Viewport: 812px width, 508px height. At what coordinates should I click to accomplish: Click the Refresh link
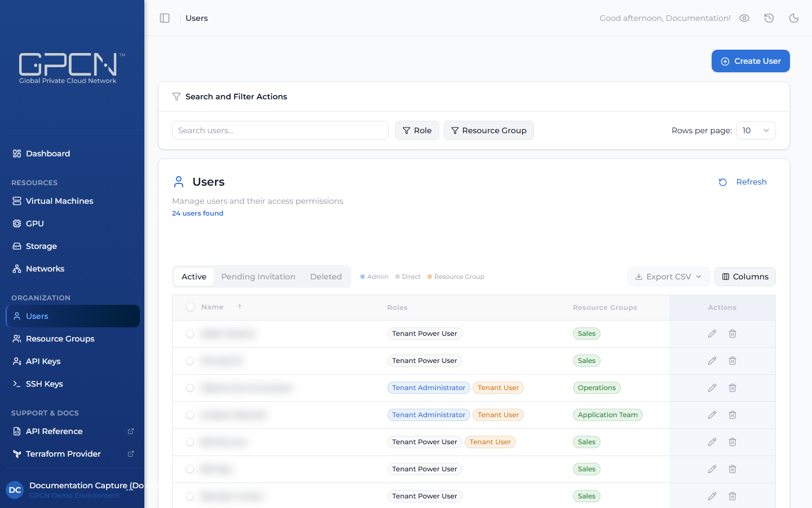pos(743,182)
